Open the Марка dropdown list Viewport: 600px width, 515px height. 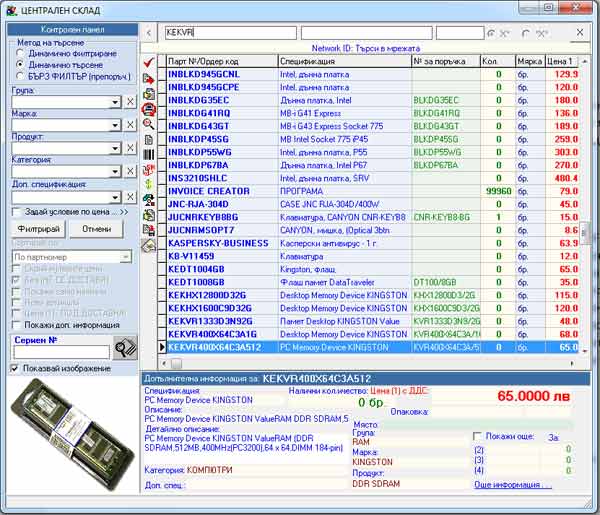[x=116, y=126]
